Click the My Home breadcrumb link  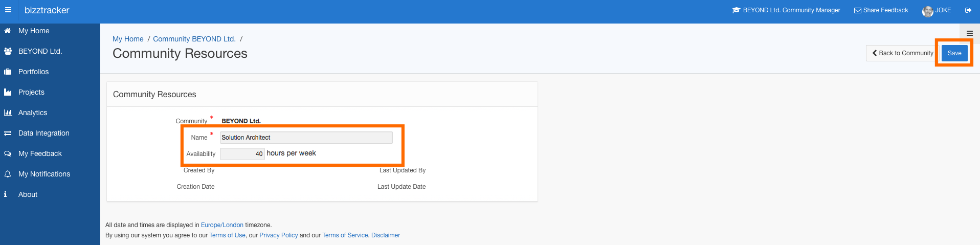[x=128, y=39]
